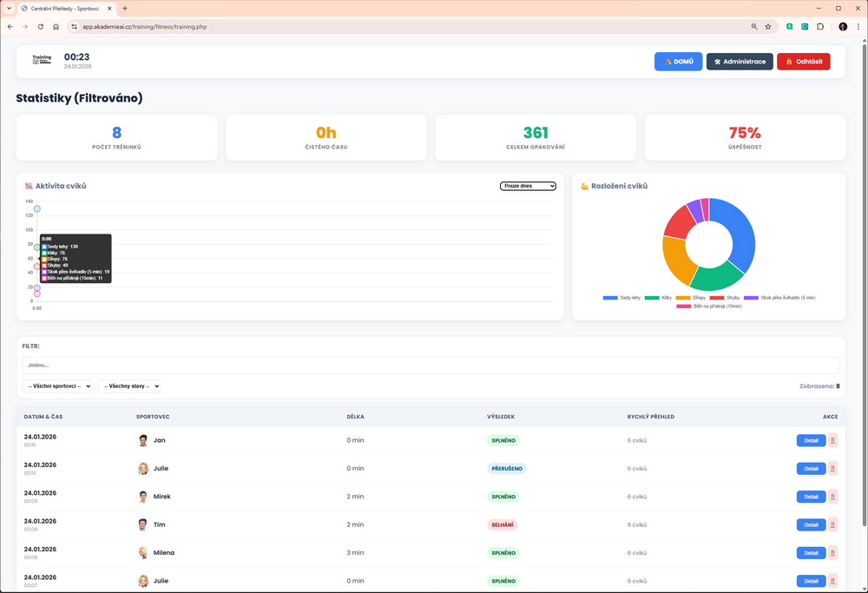The height and width of the screenshot is (593, 868).
Task: Click the Jméno filter input field
Action: 431,366
